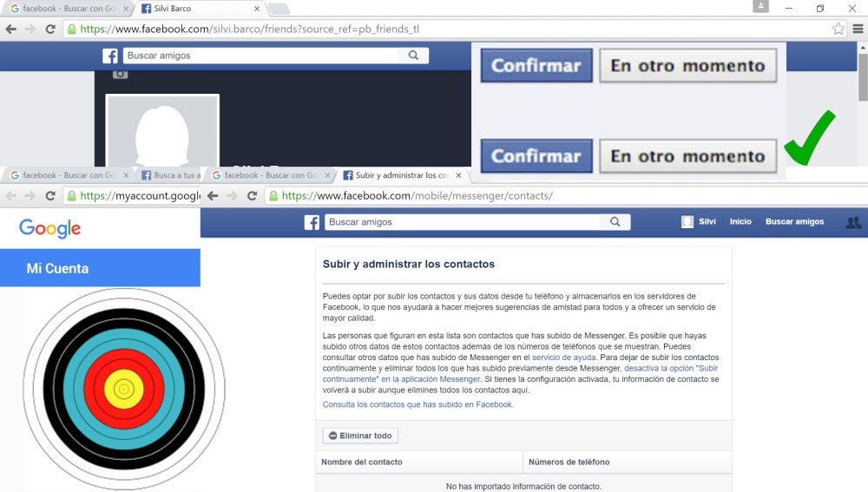Click the lower 'En otro momento' button

[688, 156]
